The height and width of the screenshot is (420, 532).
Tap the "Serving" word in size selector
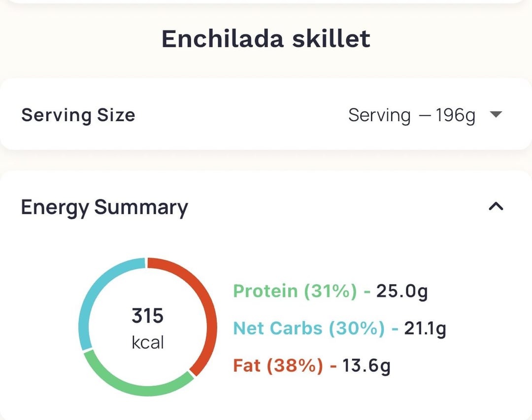click(x=379, y=116)
